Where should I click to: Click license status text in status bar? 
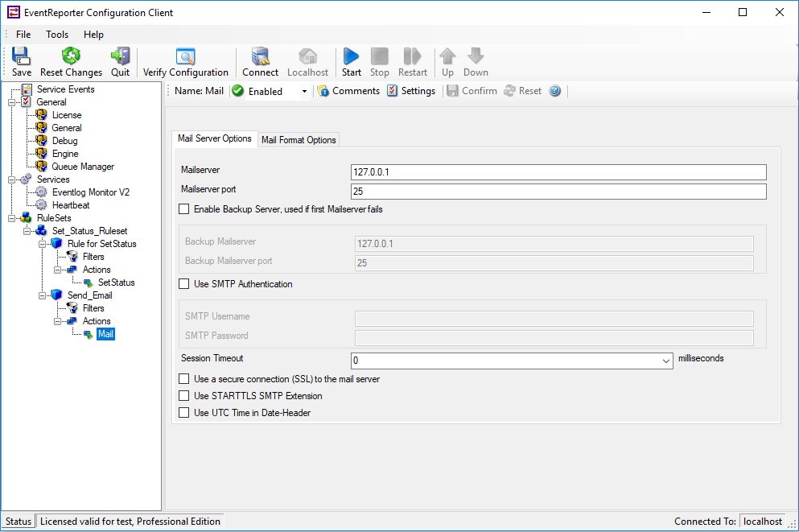point(130,522)
